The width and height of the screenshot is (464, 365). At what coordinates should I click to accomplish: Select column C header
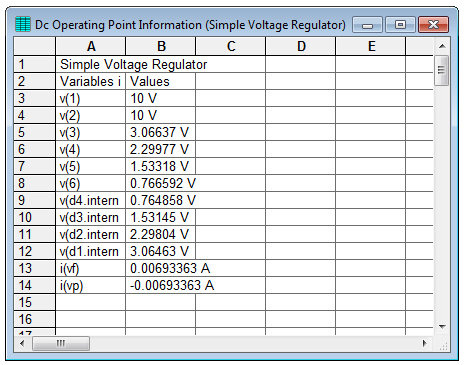click(x=231, y=46)
